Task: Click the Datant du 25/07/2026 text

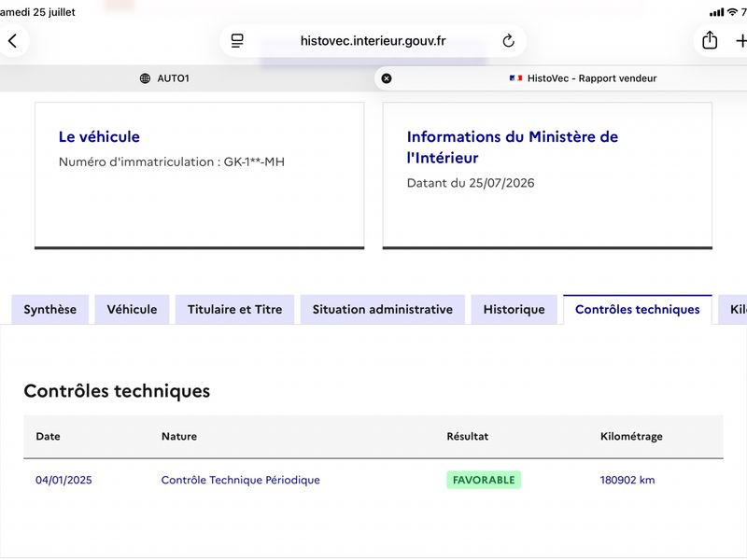Action: coord(471,183)
